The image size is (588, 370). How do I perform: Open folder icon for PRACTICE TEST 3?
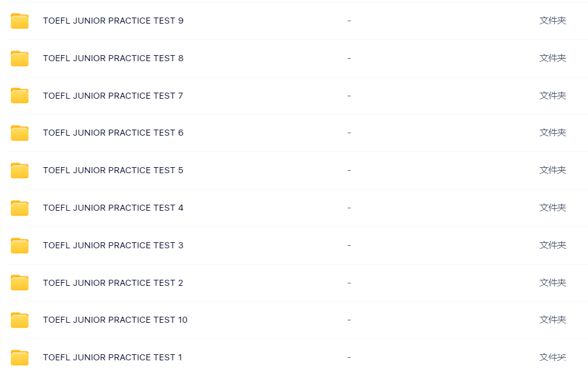point(19,245)
